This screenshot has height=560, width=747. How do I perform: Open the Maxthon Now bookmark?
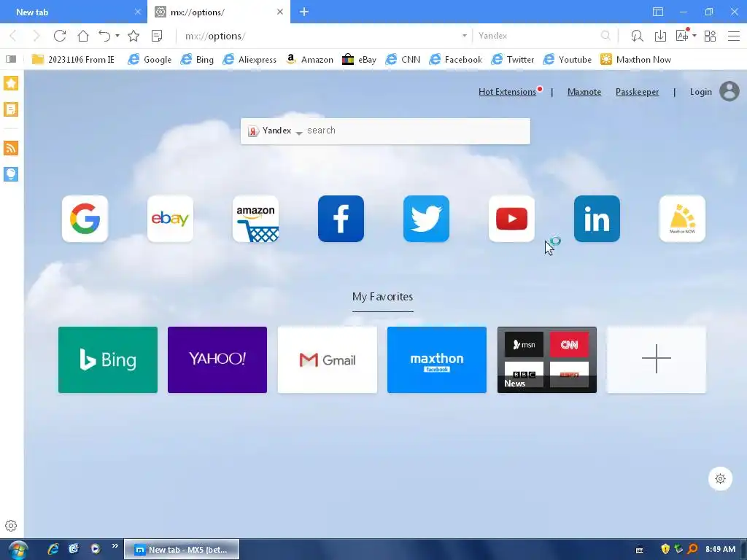point(635,60)
